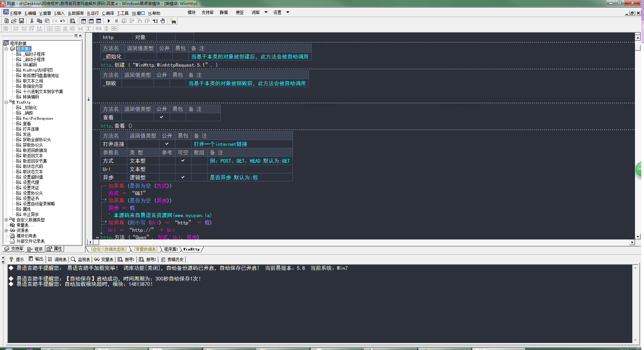Click the 便签 toolbar button
Image resolution: width=644 pixels, height=350 pixels.
point(239,12)
